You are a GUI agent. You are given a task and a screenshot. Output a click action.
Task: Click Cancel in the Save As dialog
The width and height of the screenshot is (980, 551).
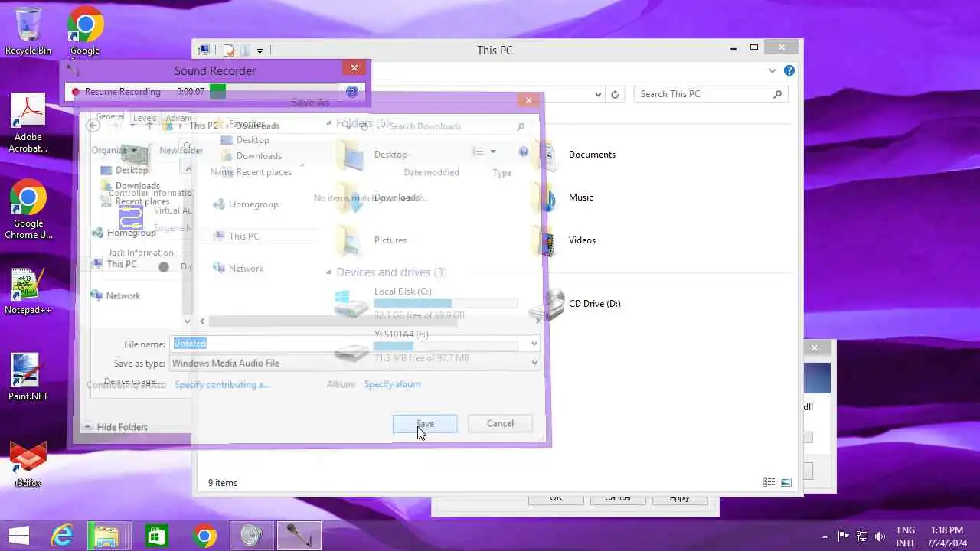coord(500,424)
